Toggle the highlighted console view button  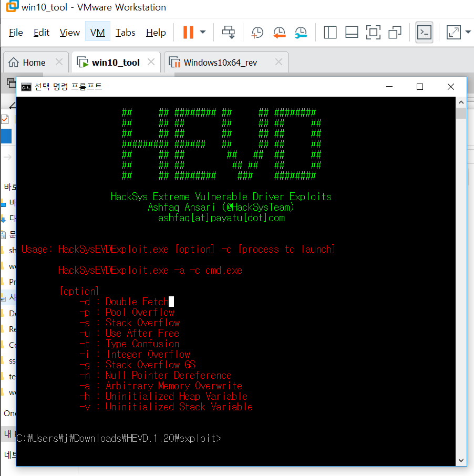[424, 33]
